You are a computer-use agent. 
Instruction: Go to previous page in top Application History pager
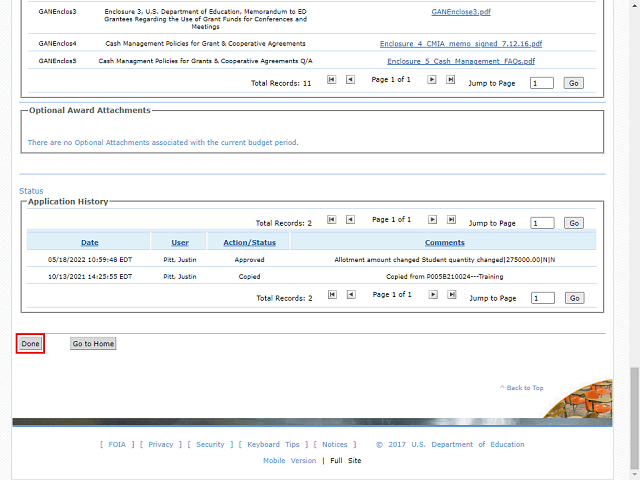350,220
